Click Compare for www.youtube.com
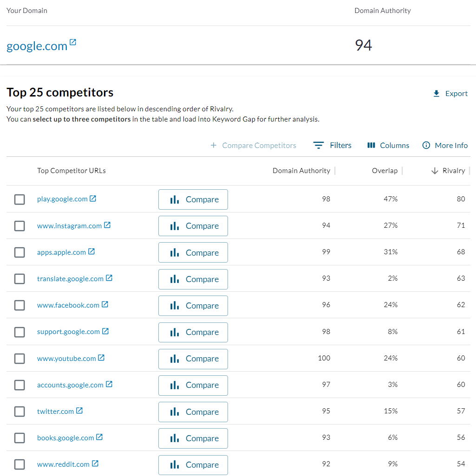 point(193,359)
